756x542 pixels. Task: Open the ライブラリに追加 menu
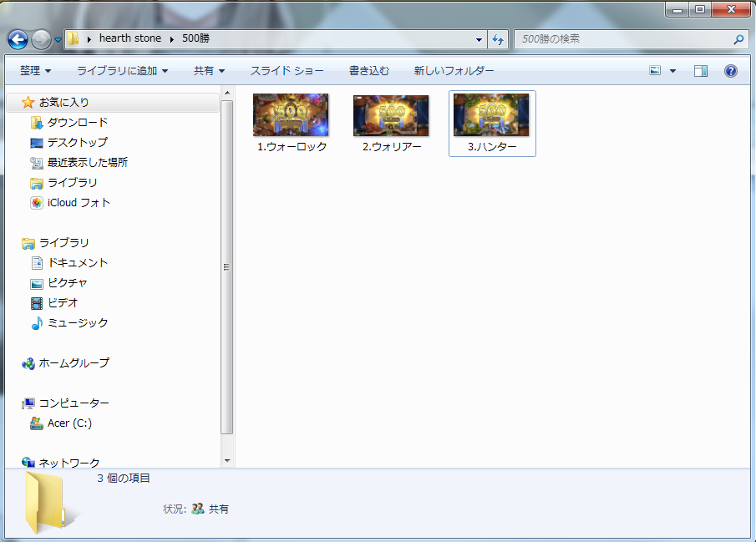tap(123, 71)
